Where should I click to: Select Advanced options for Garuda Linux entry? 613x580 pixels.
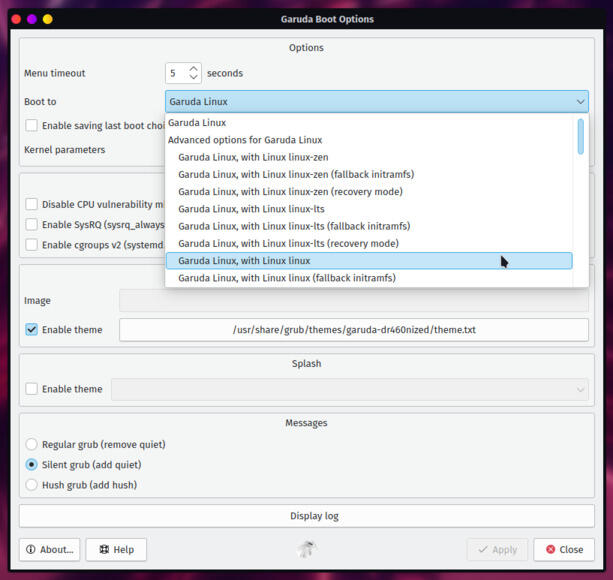(x=369, y=140)
